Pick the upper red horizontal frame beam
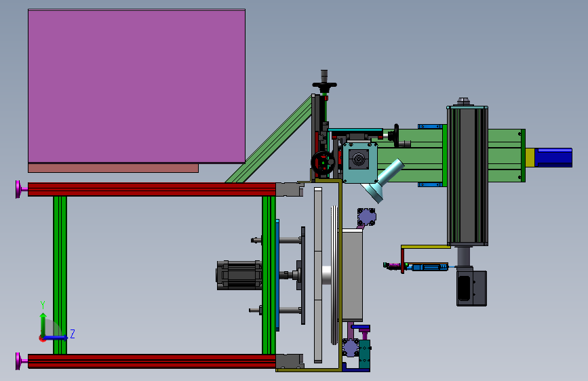 point(152,189)
